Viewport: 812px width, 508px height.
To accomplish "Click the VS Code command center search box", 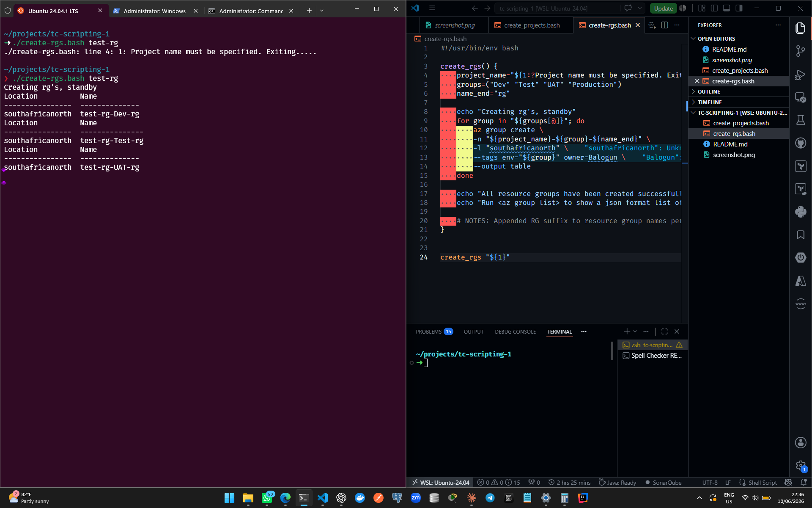I will (x=557, y=8).
